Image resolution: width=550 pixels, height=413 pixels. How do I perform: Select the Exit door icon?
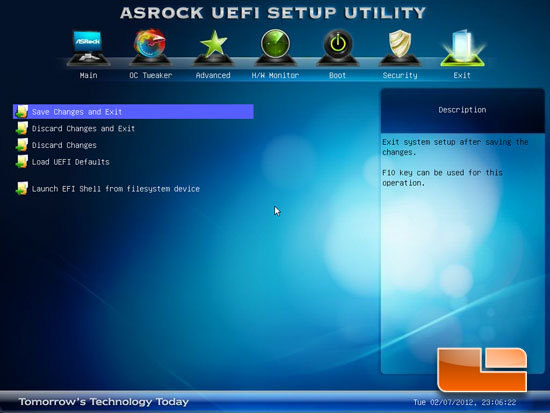coord(462,48)
